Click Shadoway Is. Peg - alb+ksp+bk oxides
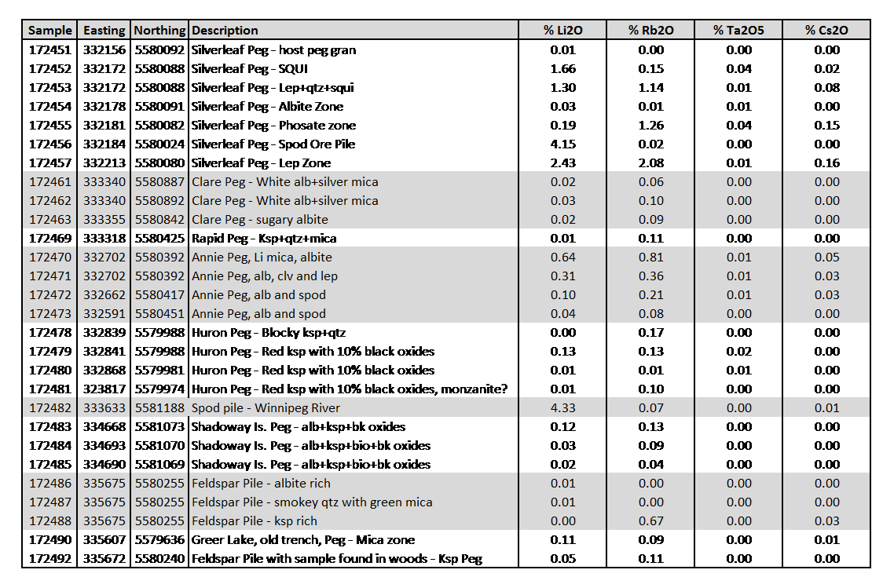 coord(299,426)
